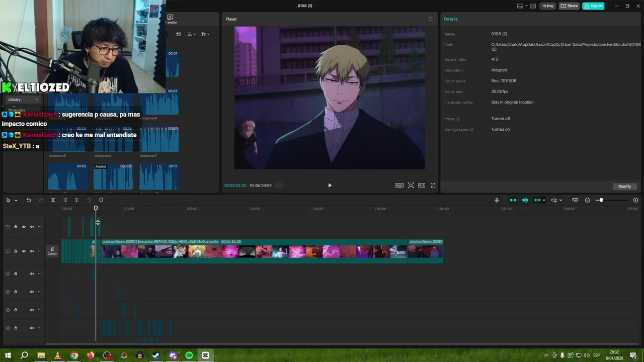Zoom in the timeline with the plus magnifier
This screenshot has width=644, height=362.
pos(635,200)
